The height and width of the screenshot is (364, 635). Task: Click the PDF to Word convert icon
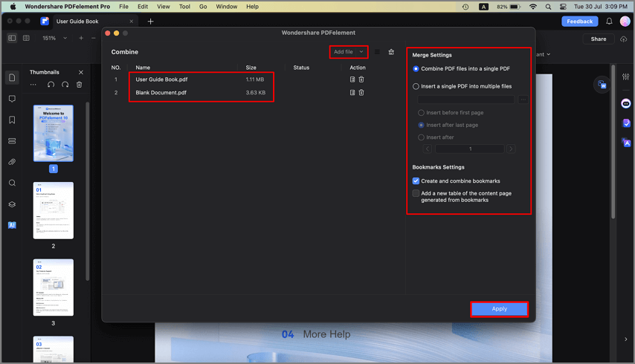click(602, 85)
